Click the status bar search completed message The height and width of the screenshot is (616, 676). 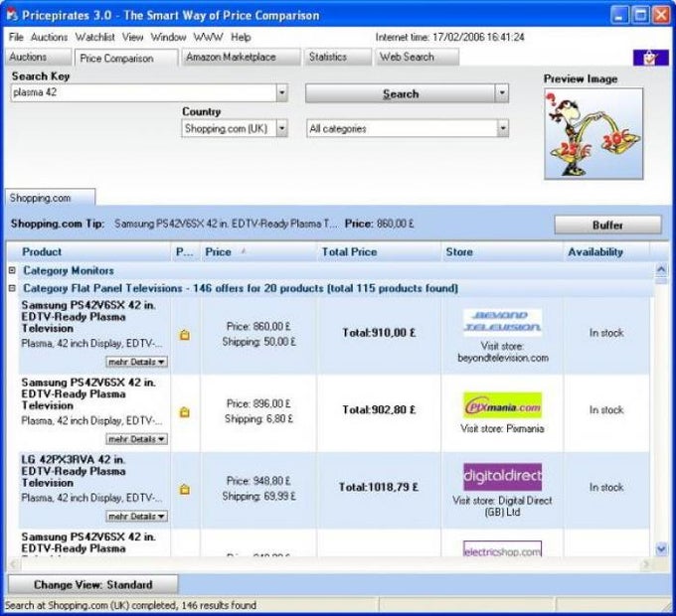click(130, 605)
